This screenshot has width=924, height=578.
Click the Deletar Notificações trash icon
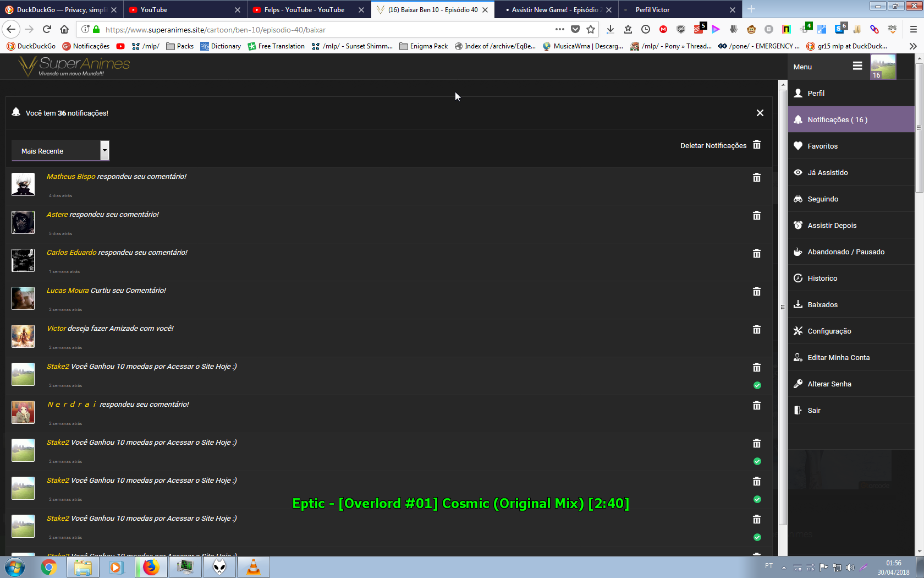coord(756,145)
